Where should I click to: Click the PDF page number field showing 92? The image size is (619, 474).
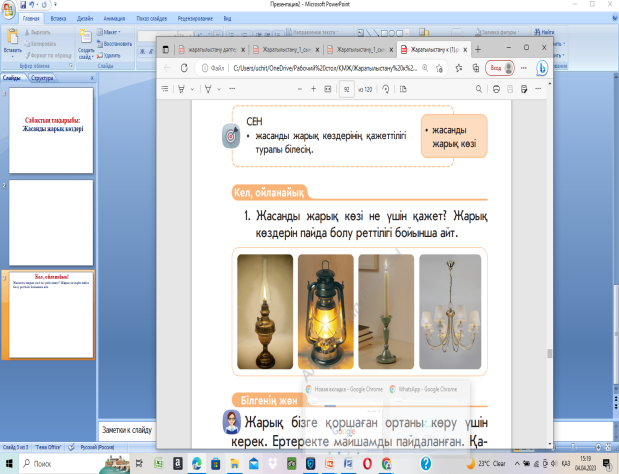coord(346,89)
